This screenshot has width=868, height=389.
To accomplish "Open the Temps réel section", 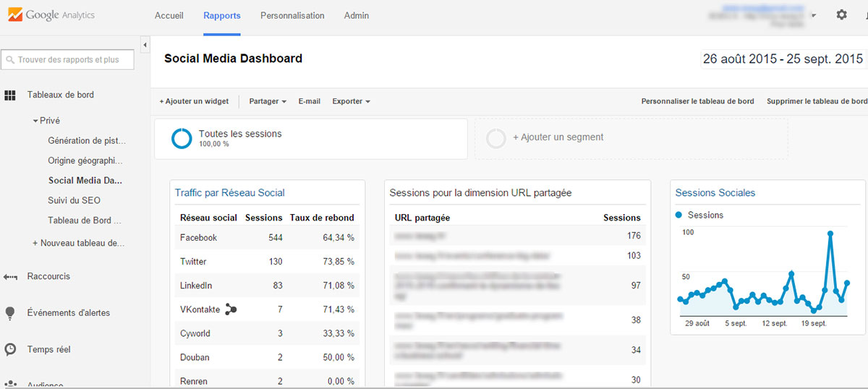I will 48,349.
